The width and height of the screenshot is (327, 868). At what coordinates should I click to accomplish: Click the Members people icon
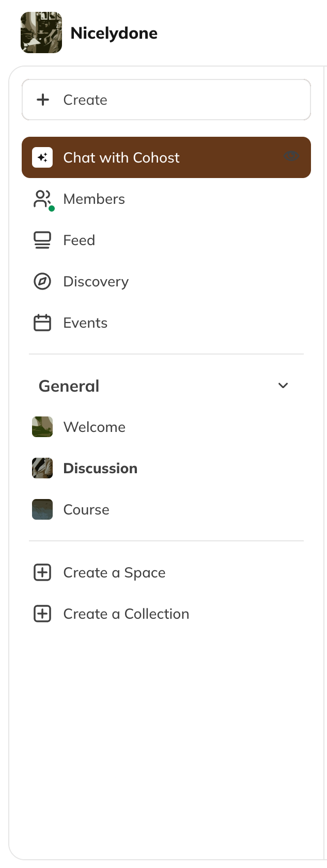[42, 199]
